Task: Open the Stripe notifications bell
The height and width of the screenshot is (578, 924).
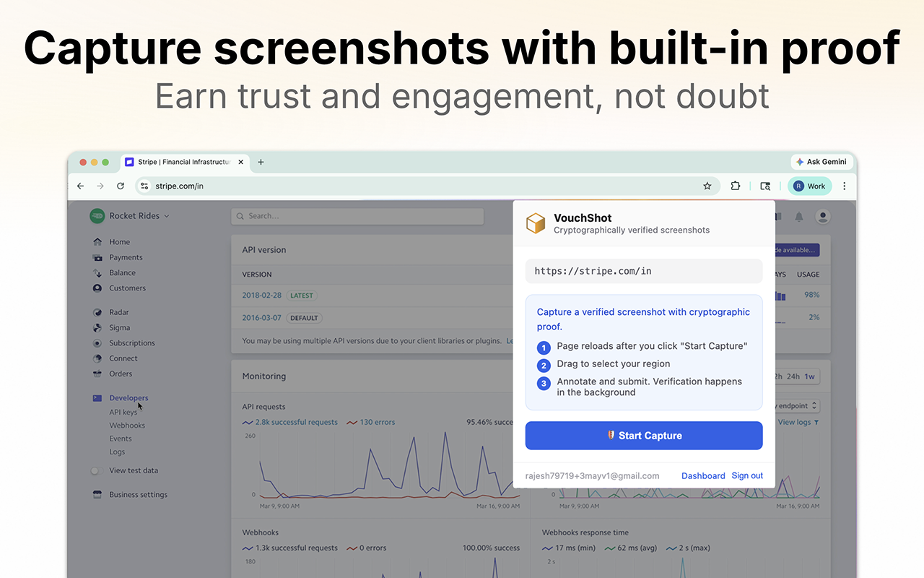Action: point(799,216)
